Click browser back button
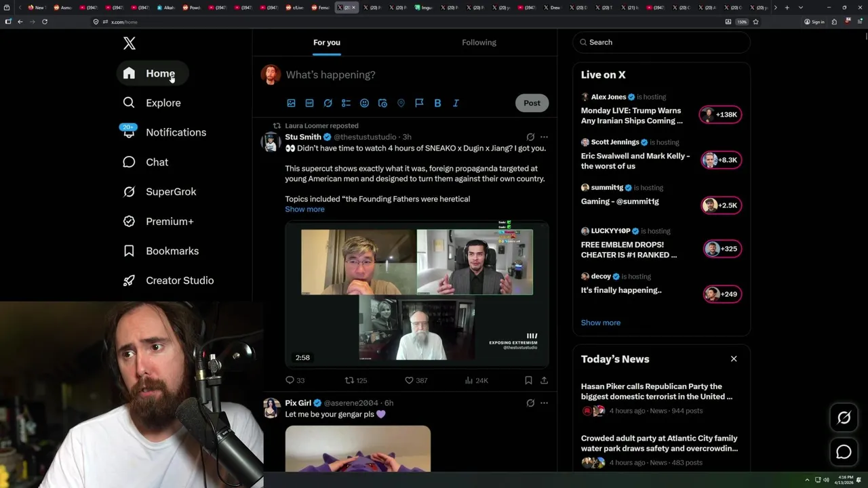Screen dimensions: 868x488 (x=20, y=22)
